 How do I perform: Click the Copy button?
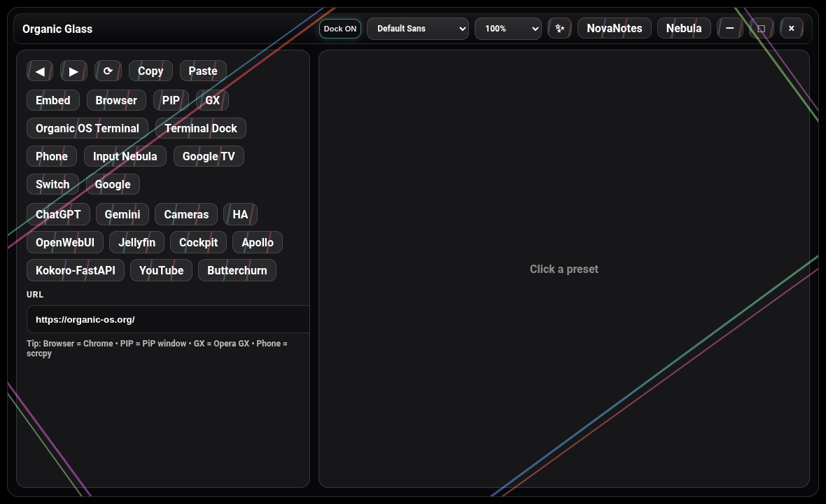pos(150,71)
